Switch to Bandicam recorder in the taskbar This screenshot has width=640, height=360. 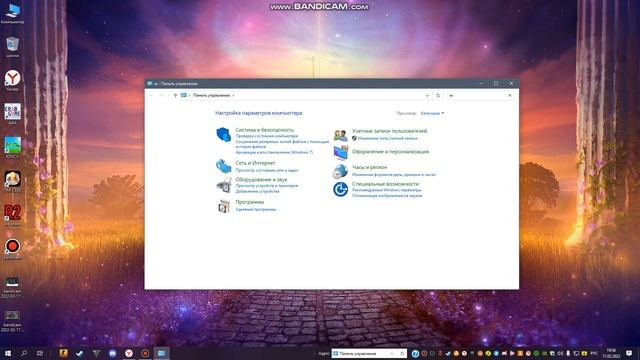pos(145,353)
